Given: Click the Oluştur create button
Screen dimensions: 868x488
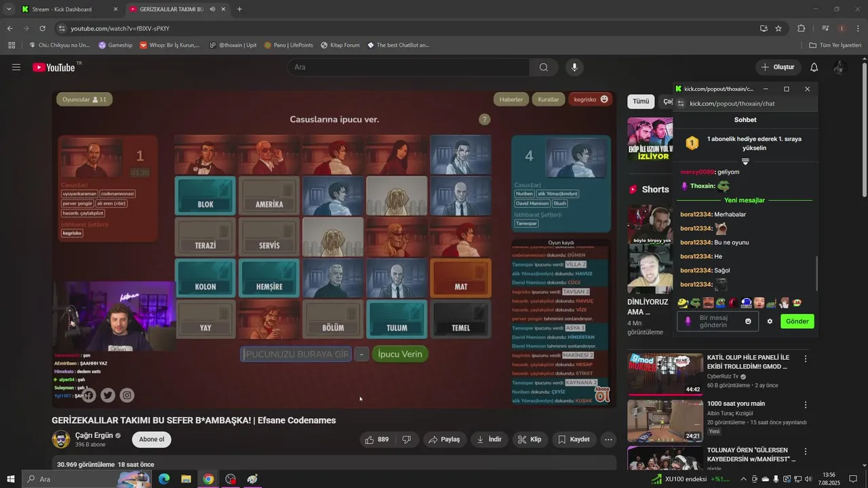Looking at the screenshot, I should (x=777, y=67).
